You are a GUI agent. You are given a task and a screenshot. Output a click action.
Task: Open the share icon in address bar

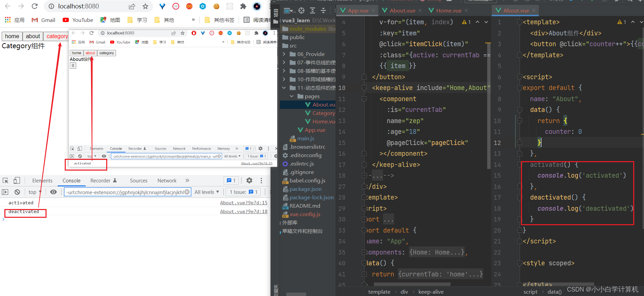132,6
